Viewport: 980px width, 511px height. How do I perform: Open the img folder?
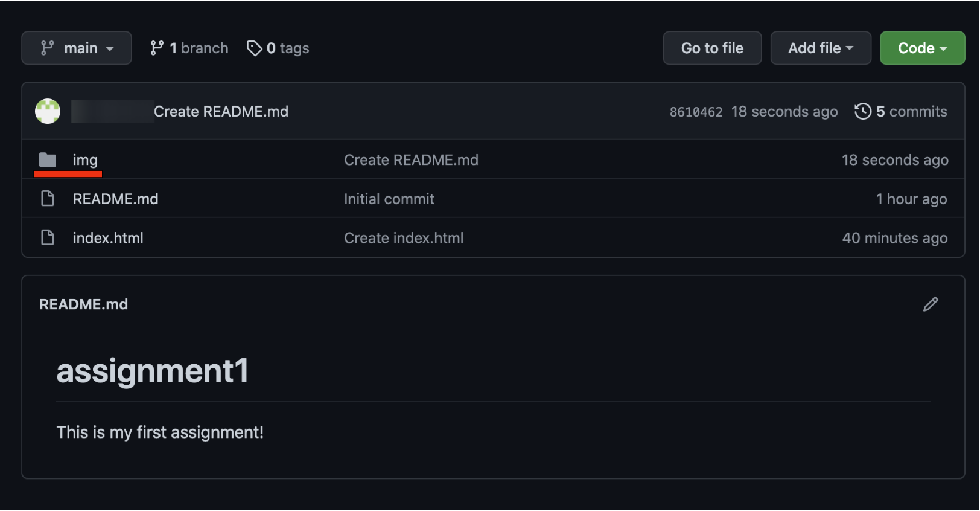tap(85, 160)
